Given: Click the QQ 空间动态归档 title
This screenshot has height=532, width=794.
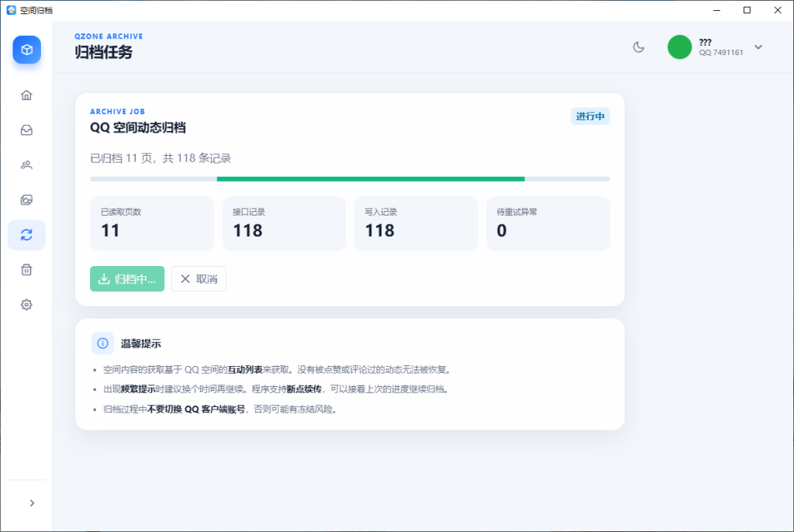Looking at the screenshot, I should (138, 128).
